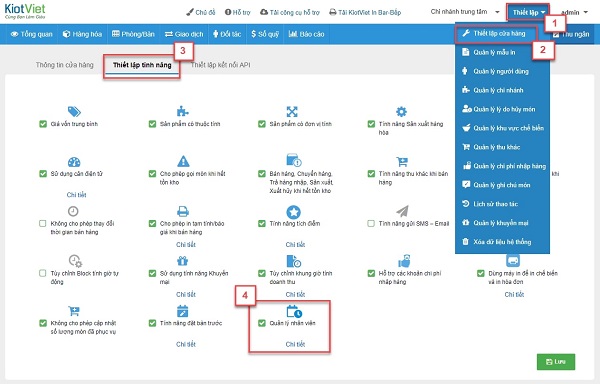
Task: Select Thiết lập tính năng tab
Action: click(142, 65)
